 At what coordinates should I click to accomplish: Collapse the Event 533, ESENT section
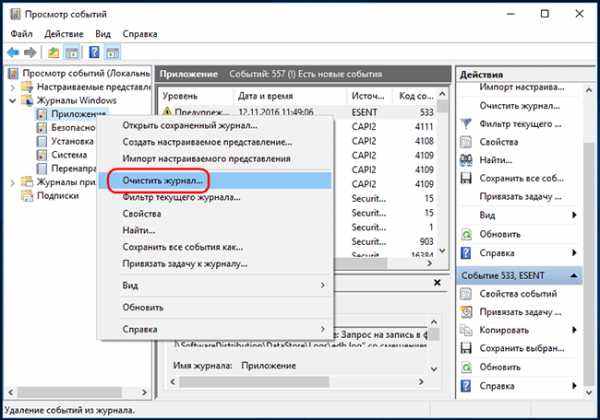[574, 275]
